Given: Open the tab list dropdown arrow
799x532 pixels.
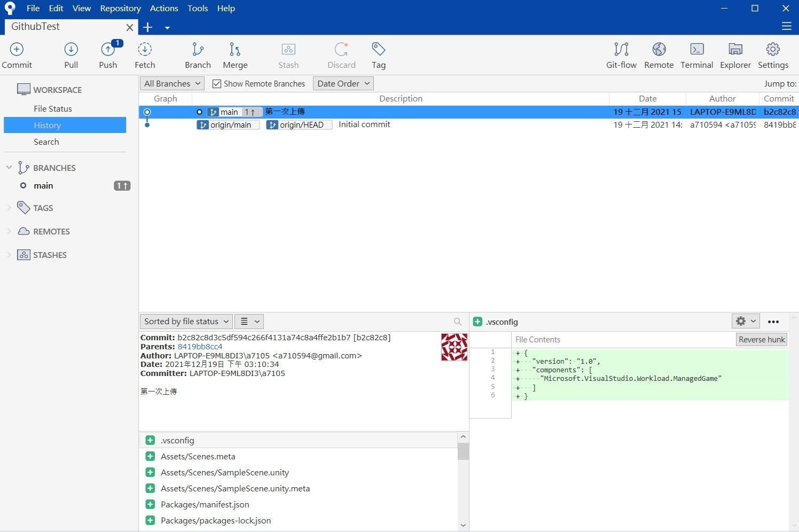Looking at the screenshot, I should click(x=167, y=28).
